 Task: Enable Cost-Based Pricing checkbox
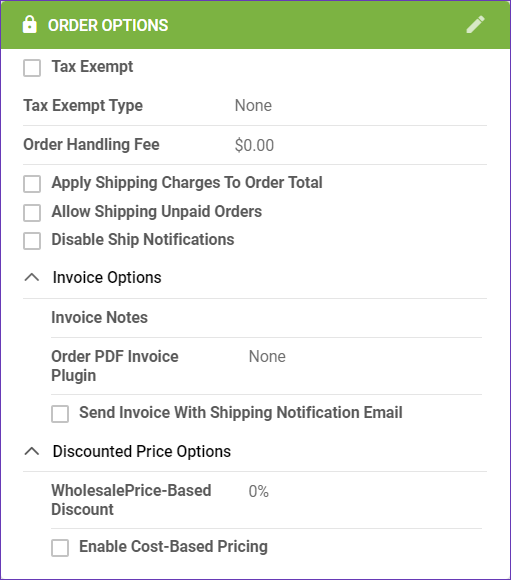pyautogui.click(x=60, y=547)
